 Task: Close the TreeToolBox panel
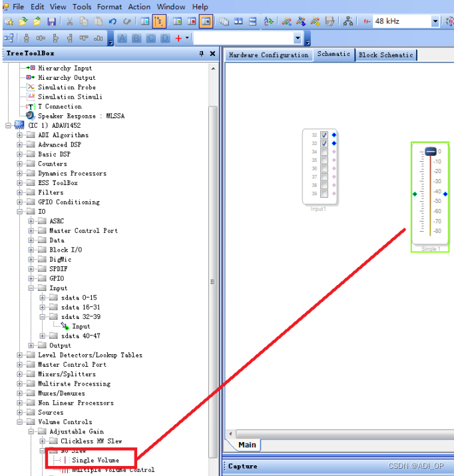(x=213, y=54)
